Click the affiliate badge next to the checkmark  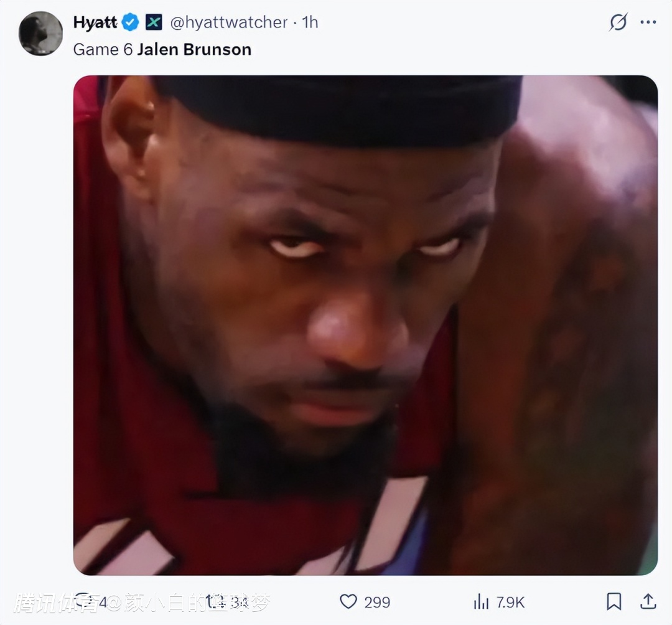click(x=154, y=23)
